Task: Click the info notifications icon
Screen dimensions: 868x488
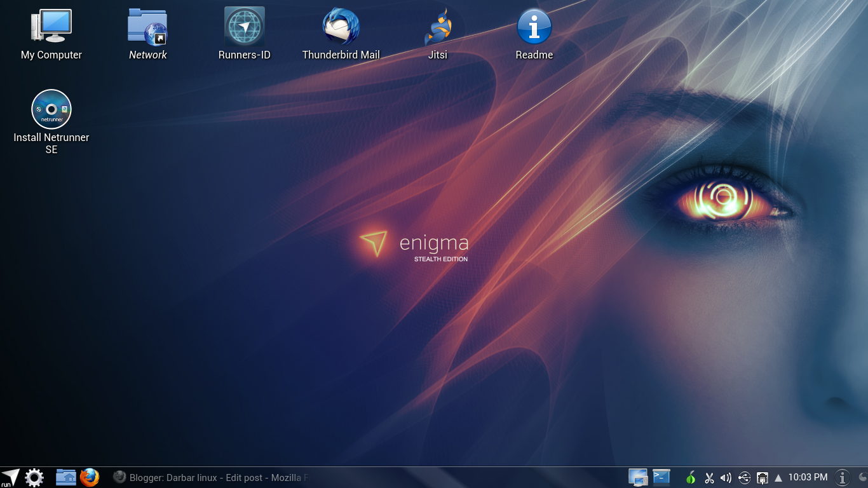Action: 843,477
